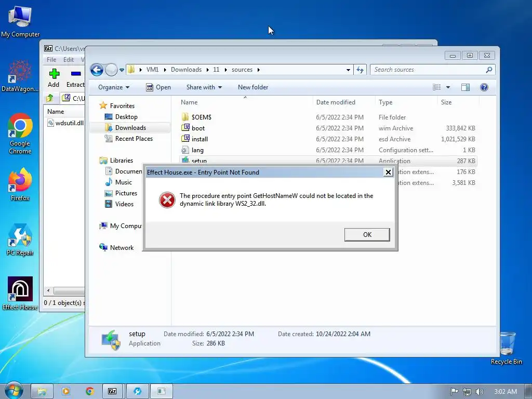This screenshot has width=532, height=399.
Task: Open the Google Chrome desktop shortcut
Action: coord(20,134)
